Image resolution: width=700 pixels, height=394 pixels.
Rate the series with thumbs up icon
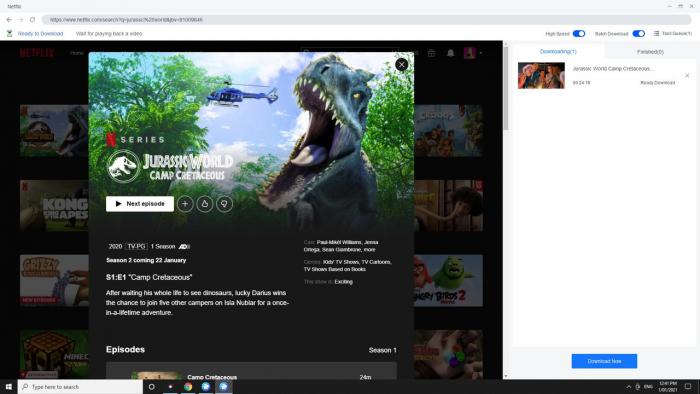pos(204,204)
